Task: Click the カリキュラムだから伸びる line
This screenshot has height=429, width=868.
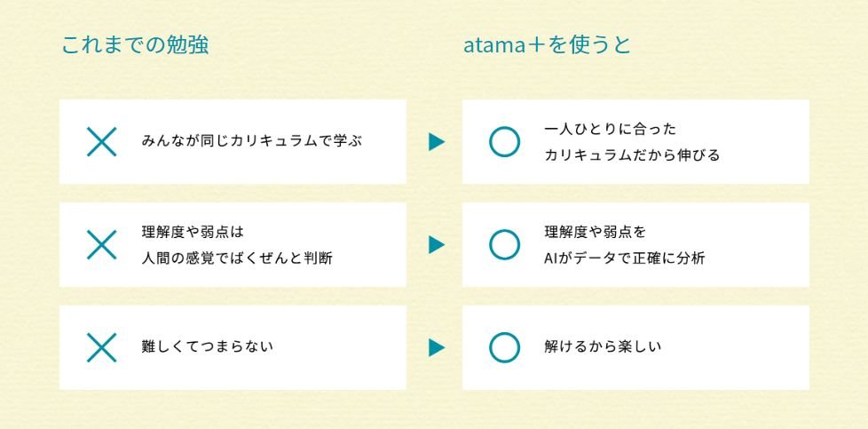Action: coord(631,155)
